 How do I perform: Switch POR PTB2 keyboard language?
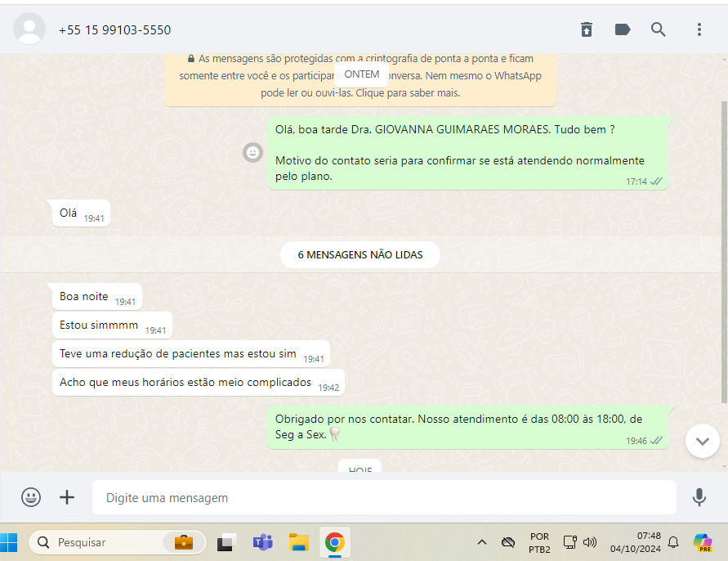click(x=539, y=543)
